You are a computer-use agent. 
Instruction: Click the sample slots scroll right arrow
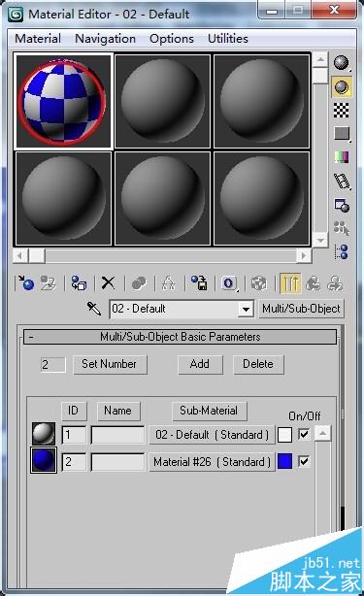[304, 255]
